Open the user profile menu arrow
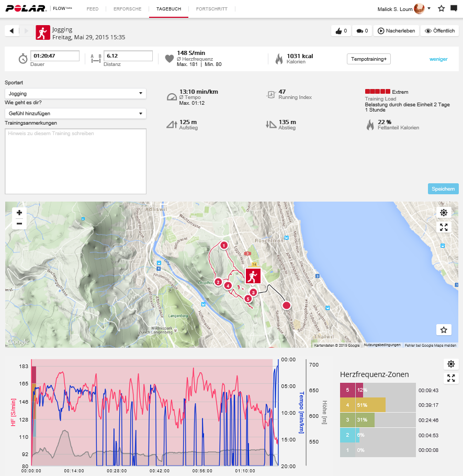Image resolution: width=463 pixels, height=476 pixels. [429, 8]
